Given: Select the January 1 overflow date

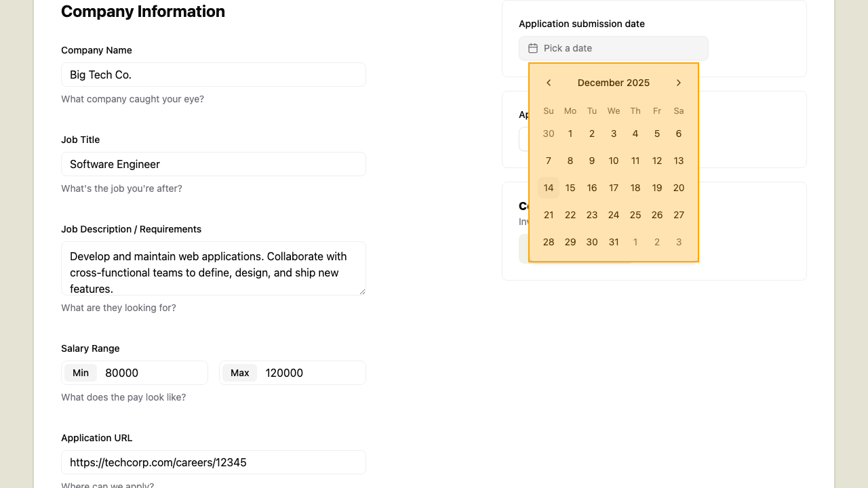Looking at the screenshot, I should coord(635,242).
